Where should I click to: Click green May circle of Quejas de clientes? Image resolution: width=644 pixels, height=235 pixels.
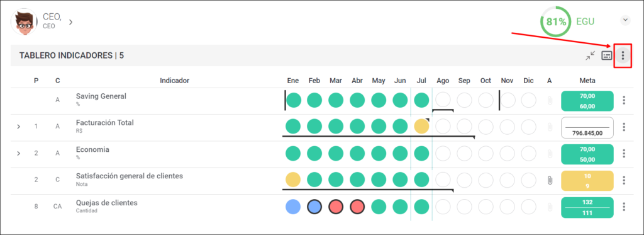coord(379,207)
